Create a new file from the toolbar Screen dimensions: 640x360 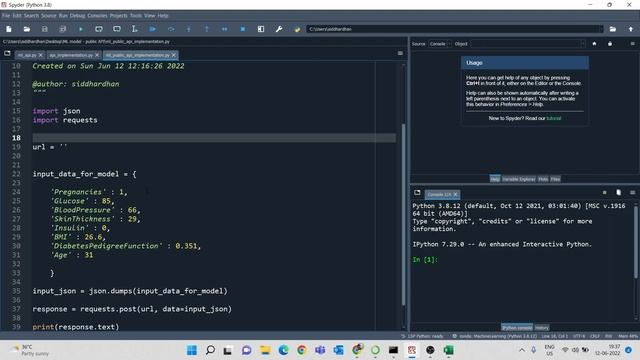coord(9,29)
